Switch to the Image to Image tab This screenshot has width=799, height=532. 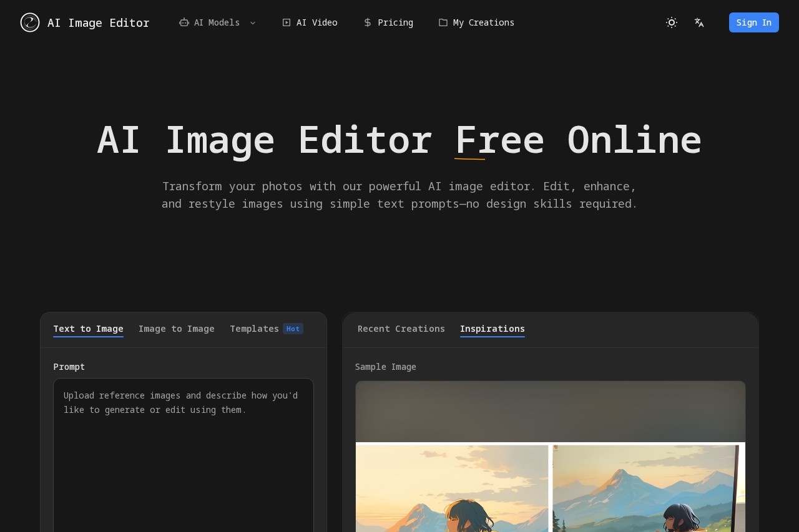tap(177, 329)
